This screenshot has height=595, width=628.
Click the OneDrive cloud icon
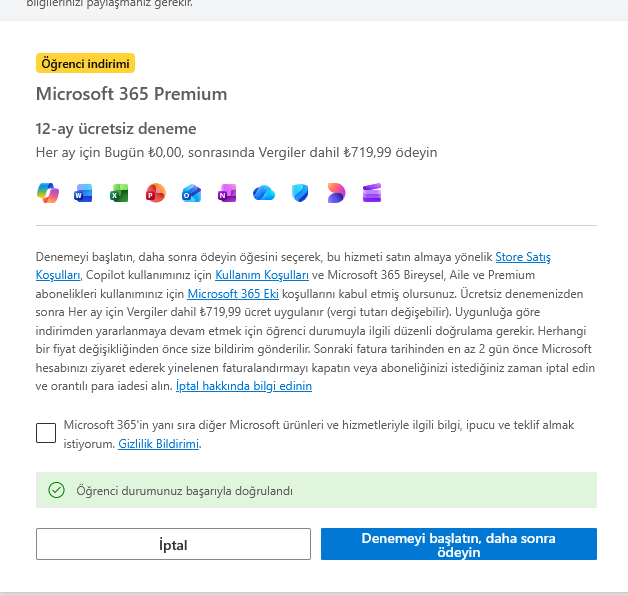pos(264,193)
